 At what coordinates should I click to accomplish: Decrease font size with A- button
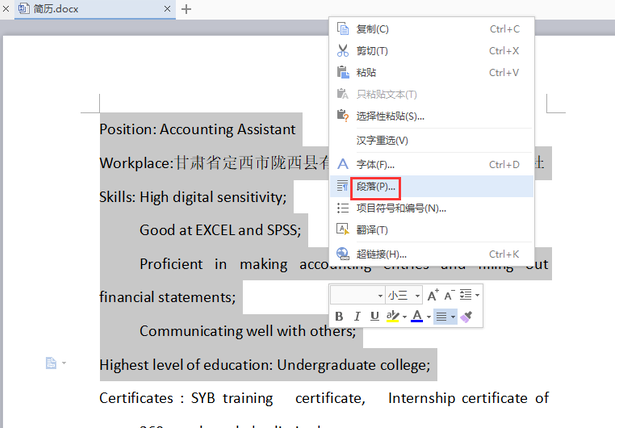tap(449, 295)
